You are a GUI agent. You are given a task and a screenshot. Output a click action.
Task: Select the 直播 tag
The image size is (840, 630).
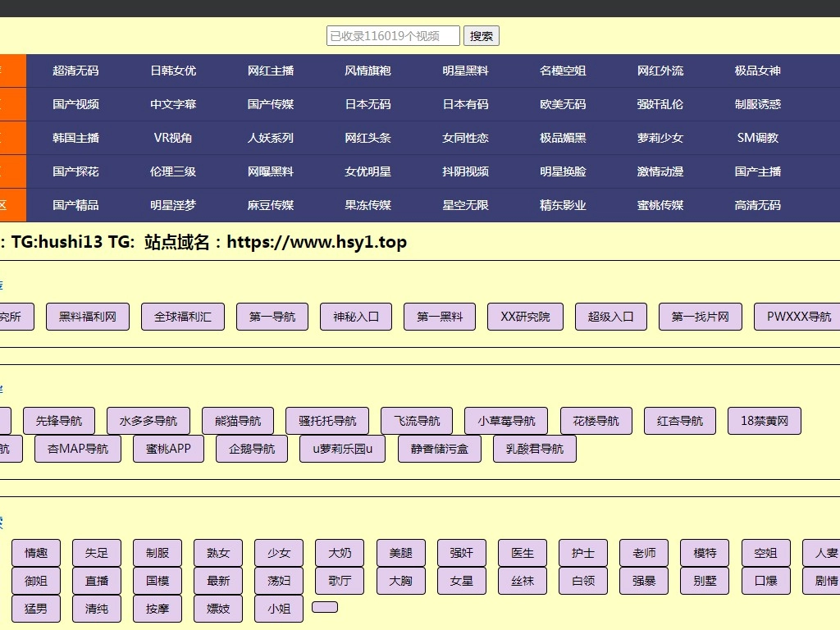tap(97, 581)
